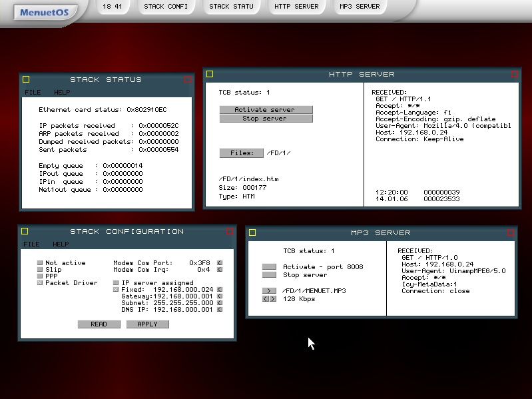This screenshot has height=399, width=532.
Task: Switch to STACK STATU taskbar entry
Action: tap(231, 7)
